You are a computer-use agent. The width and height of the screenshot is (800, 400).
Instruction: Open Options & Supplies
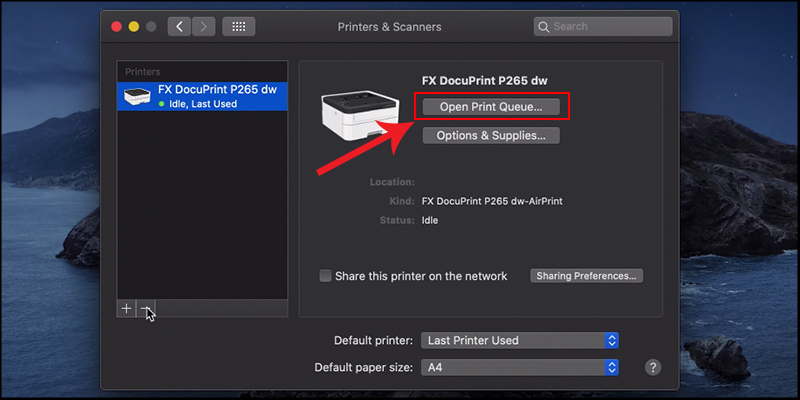coord(491,135)
